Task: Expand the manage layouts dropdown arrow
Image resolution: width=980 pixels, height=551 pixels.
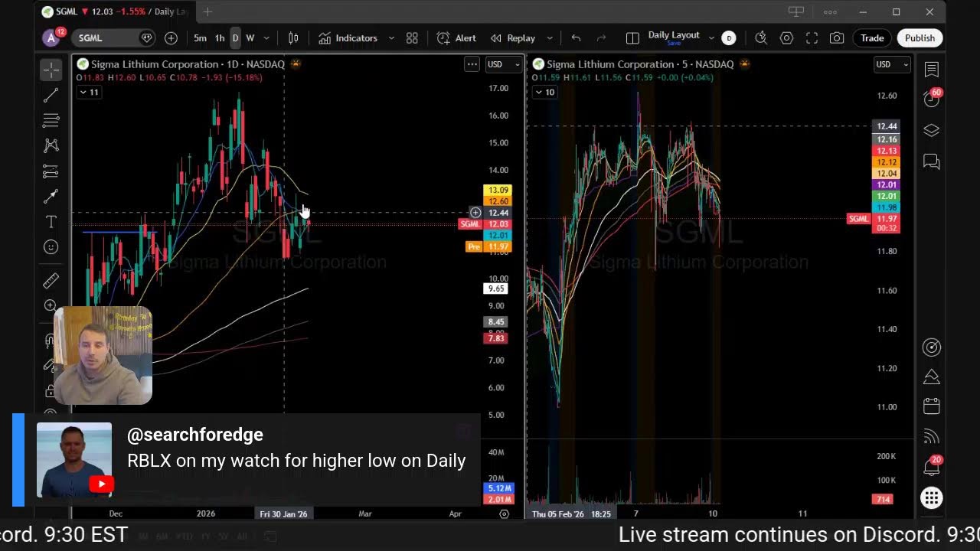Action: 711,38
